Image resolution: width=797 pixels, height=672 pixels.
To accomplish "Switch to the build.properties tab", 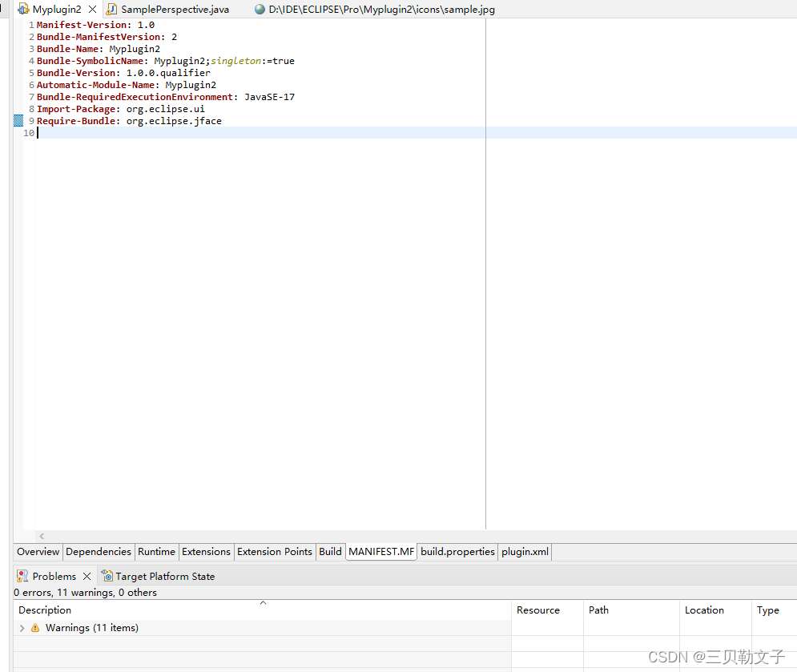I will coord(457,551).
